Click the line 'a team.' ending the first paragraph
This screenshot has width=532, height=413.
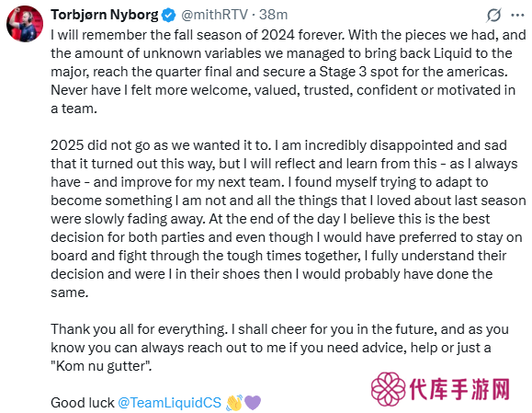pos(74,109)
